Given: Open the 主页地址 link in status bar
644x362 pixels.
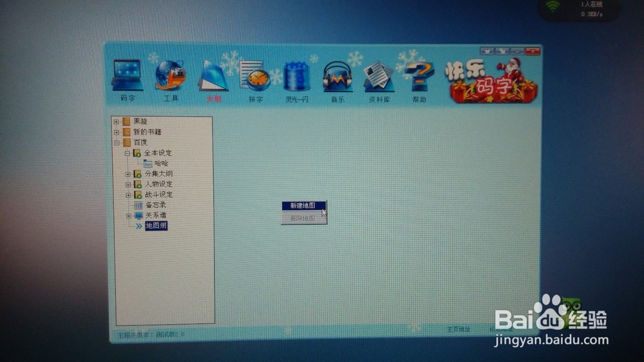Looking at the screenshot, I should pyautogui.click(x=458, y=329).
